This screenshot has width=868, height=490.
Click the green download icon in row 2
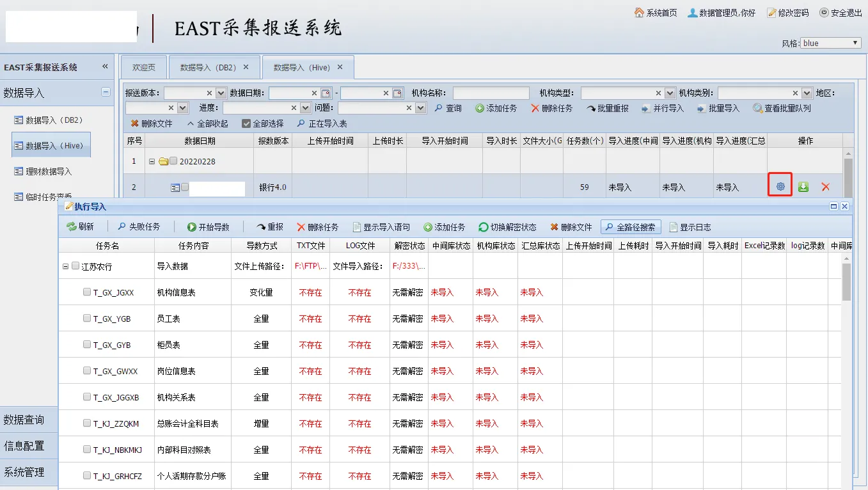pos(803,187)
